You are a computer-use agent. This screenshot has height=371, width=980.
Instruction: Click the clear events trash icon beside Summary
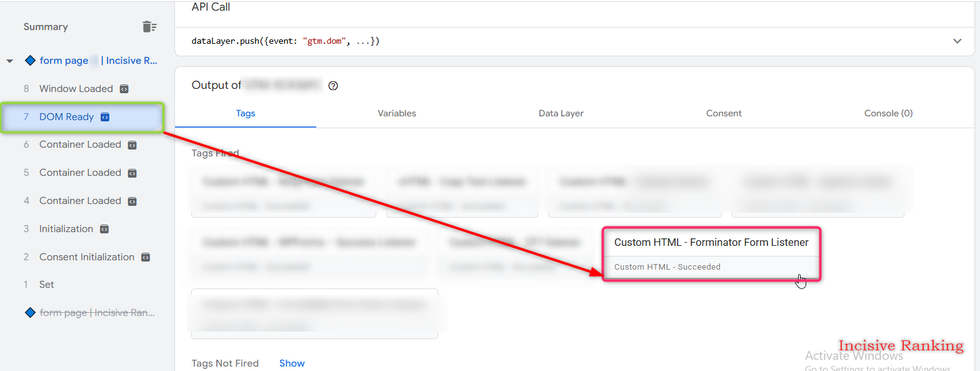pos(149,26)
